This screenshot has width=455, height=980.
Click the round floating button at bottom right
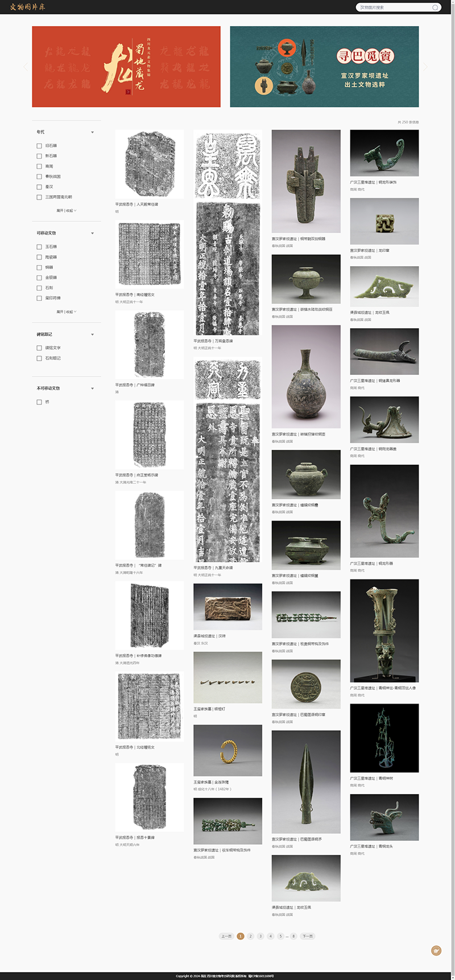pos(436,950)
